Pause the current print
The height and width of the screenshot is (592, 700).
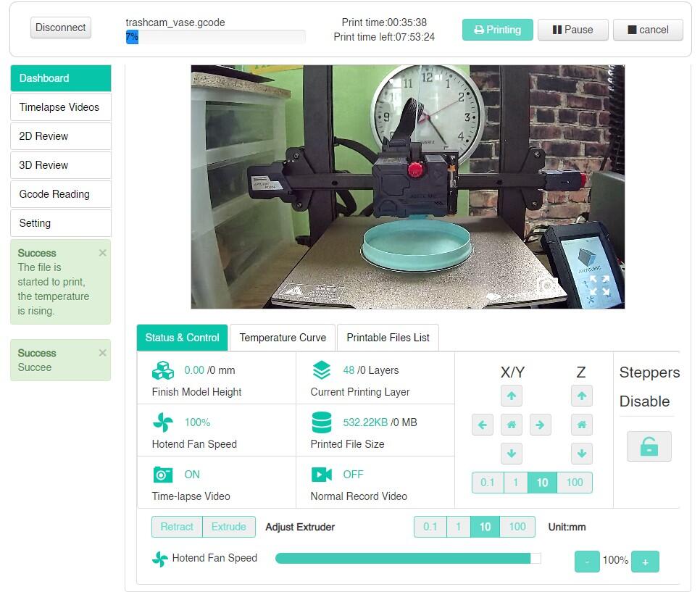[572, 30]
